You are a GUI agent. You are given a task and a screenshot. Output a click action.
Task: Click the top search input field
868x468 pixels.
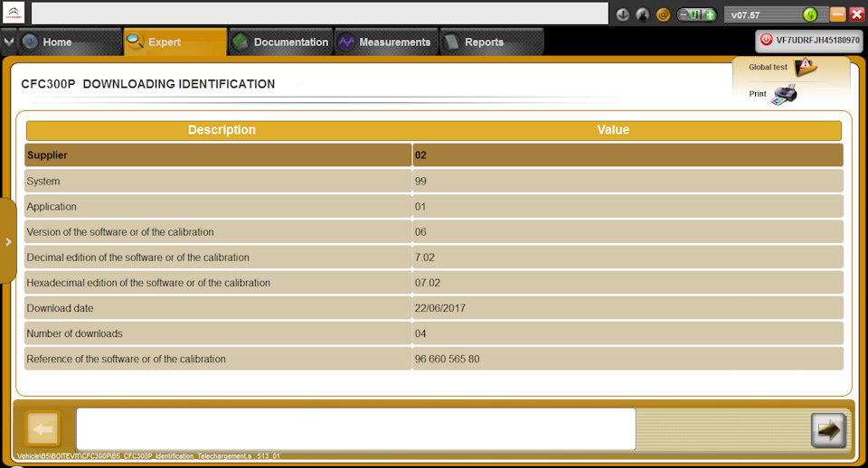click(x=320, y=14)
